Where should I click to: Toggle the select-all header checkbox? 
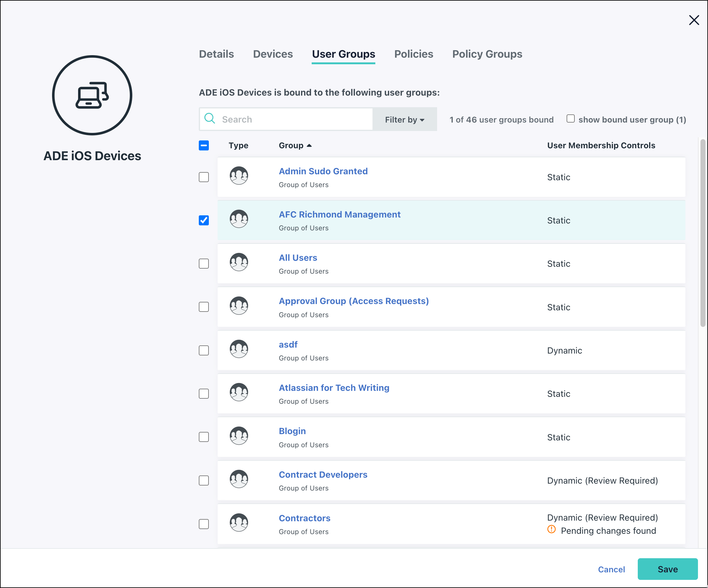[203, 145]
